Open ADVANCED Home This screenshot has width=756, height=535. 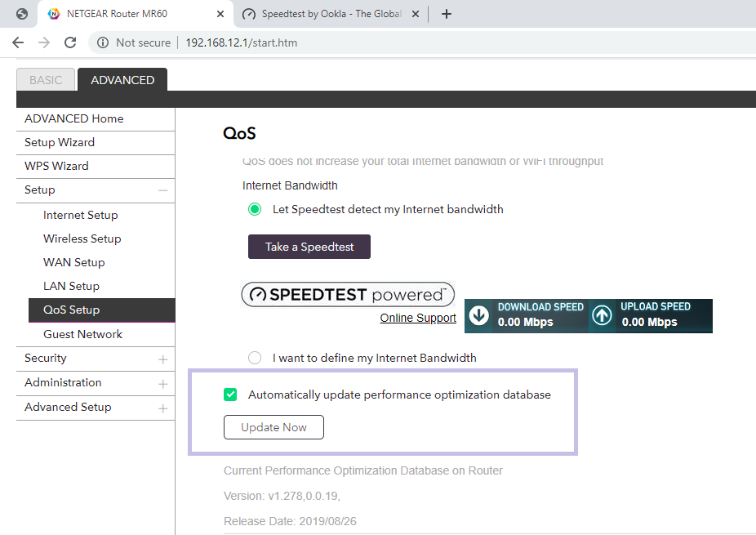[x=96, y=118]
